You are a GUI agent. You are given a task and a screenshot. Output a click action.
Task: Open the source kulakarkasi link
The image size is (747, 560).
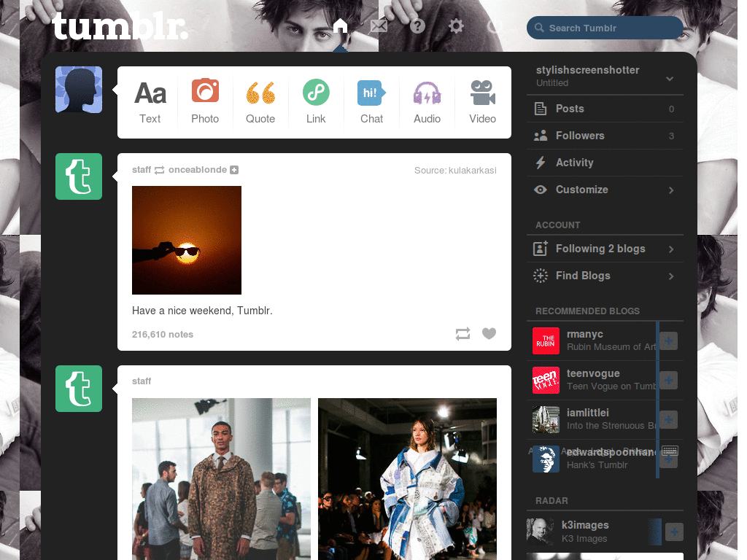[472, 171]
